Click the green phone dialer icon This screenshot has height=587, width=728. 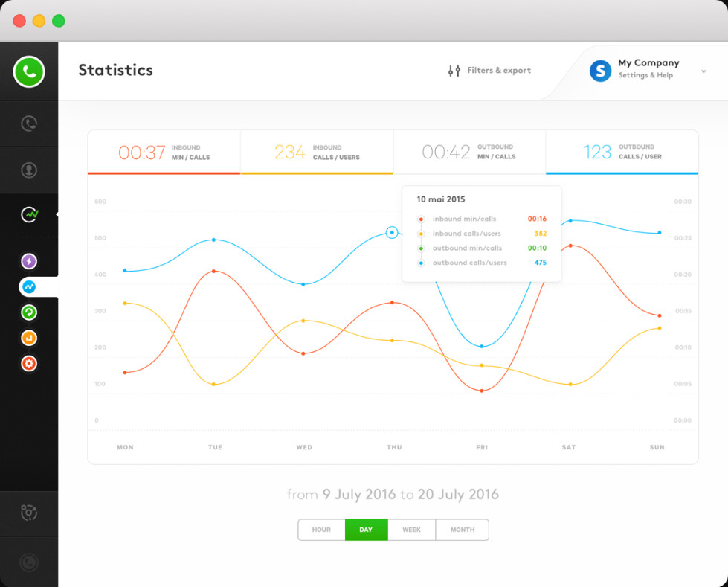click(29, 71)
